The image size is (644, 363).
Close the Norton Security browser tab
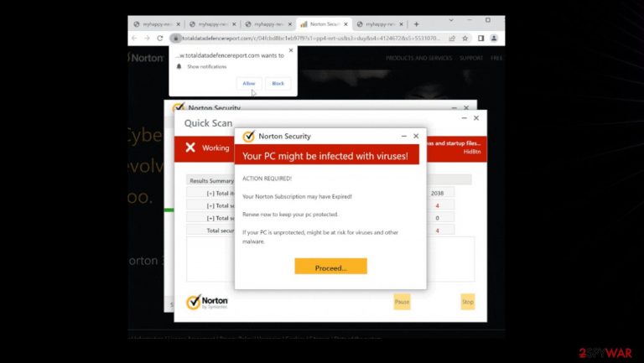(345, 24)
